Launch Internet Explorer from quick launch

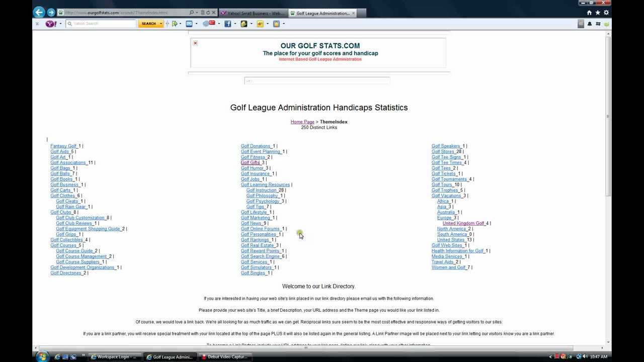(57, 357)
